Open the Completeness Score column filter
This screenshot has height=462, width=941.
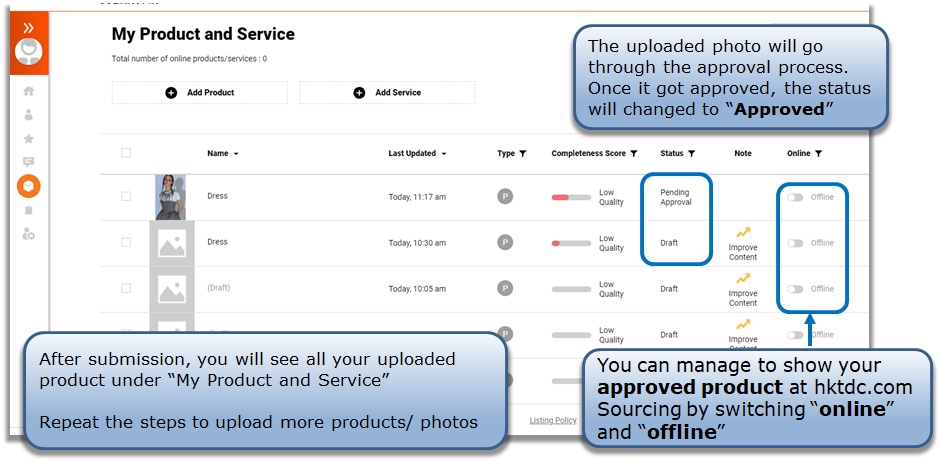634,154
